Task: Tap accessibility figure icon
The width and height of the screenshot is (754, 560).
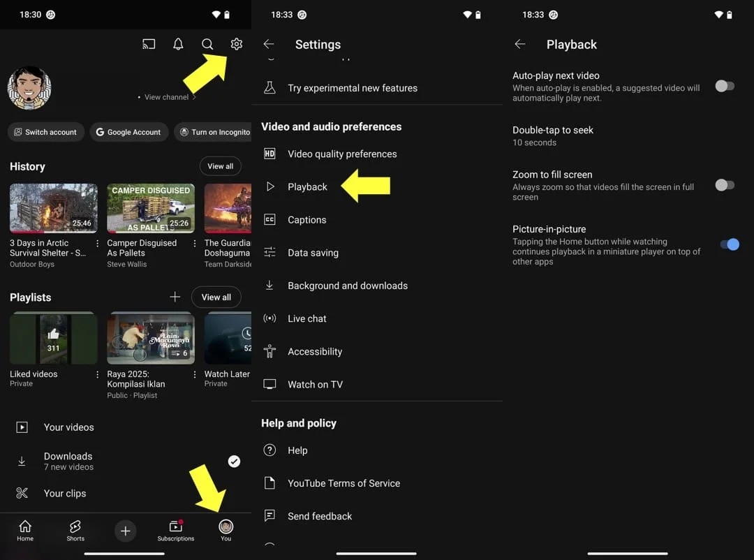Action: point(269,351)
